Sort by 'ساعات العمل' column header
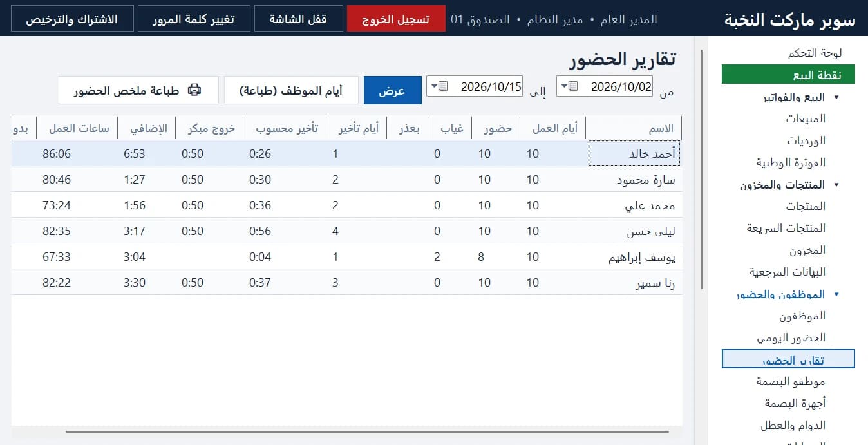Image resolution: width=868 pixels, height=445 pixels. pyautogui.click(x=77, y=128)
